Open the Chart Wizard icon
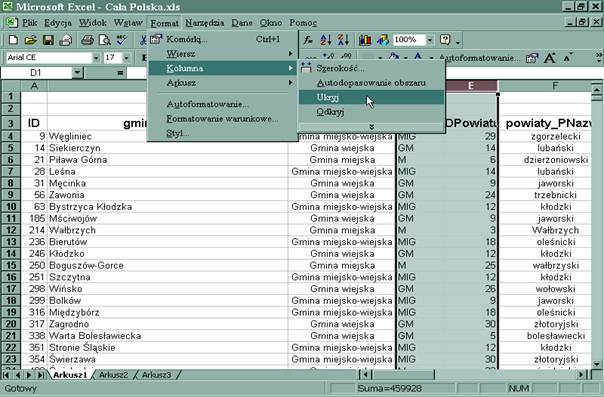Screen dimensions: 604x397 [365, 40]
